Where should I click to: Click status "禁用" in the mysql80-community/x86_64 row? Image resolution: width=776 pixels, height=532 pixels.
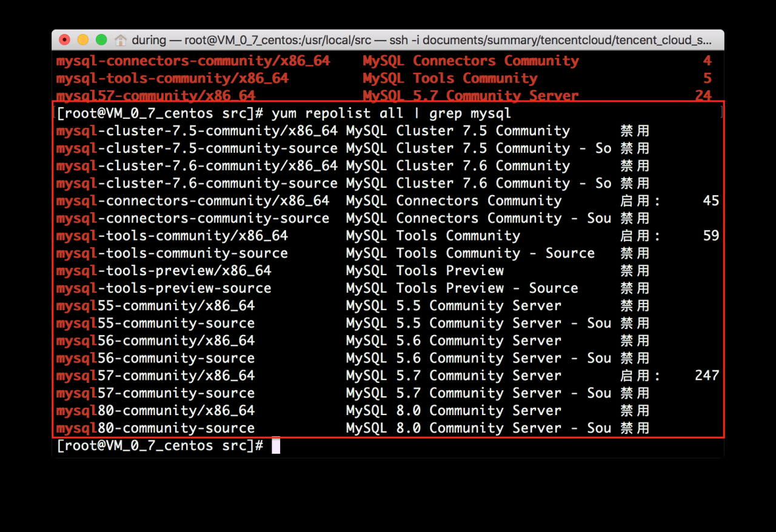(x=635, y=411)
